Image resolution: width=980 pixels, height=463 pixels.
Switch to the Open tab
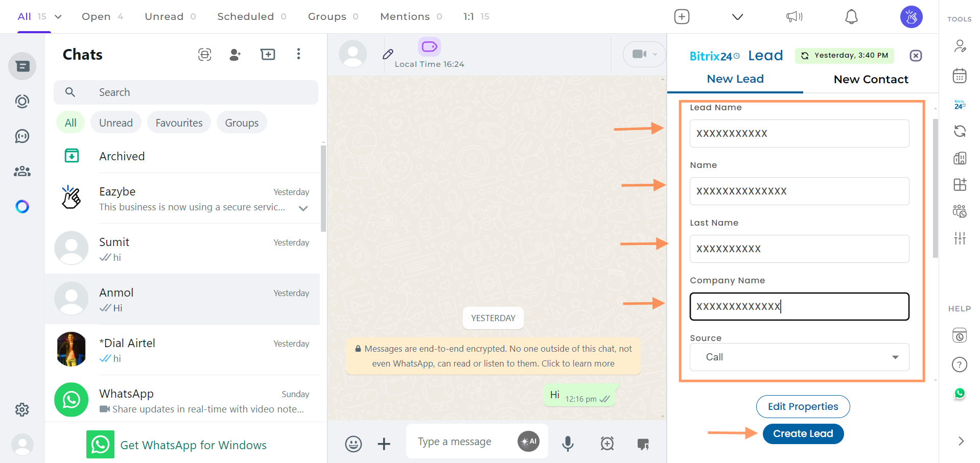coord(102,17)
